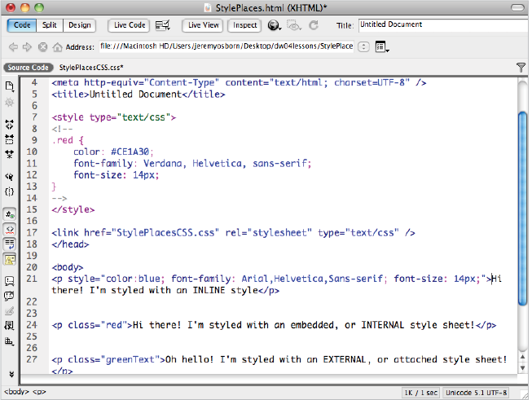
Task: Click the vertical scrollbar thumb in code view
Action: point(523,209)
